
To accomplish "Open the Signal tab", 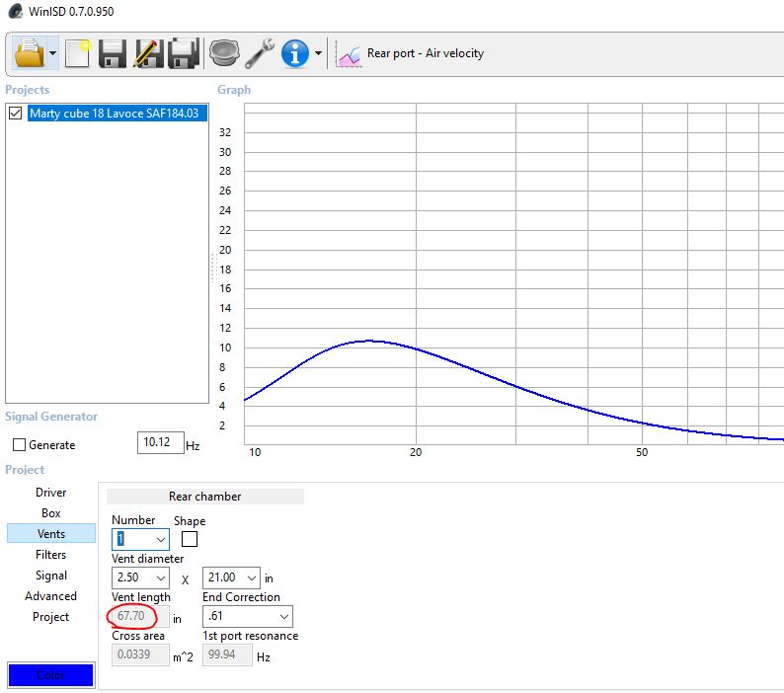I will click(x=51, y=576).
